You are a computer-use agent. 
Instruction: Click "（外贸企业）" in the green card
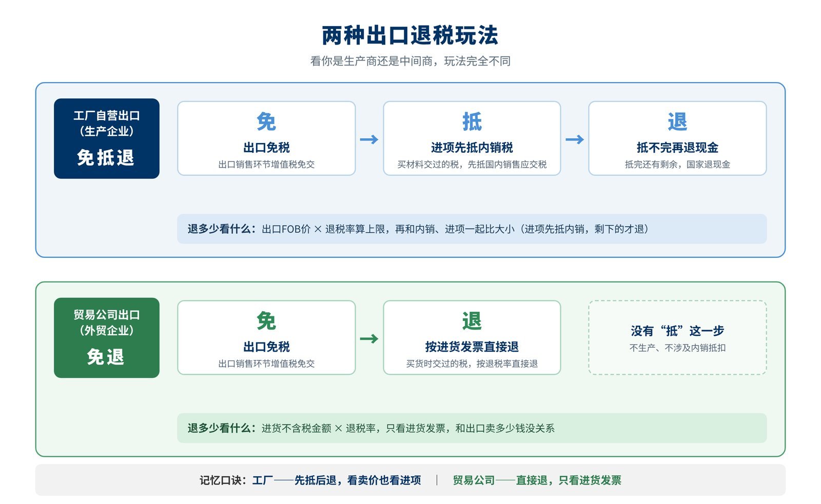tap(107, 331)
